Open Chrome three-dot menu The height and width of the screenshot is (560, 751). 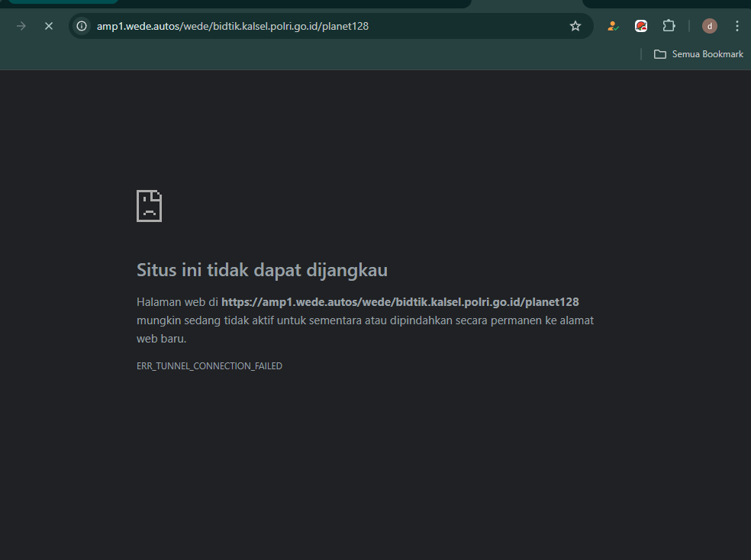(737, 26)
